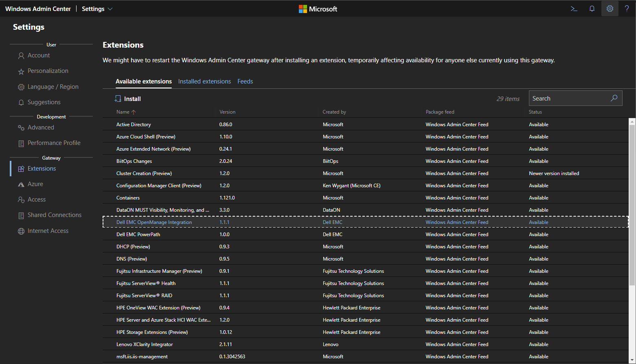The image size is (636, 364).
Task: Open the notifications bell
Action: [x=592, y=9]
